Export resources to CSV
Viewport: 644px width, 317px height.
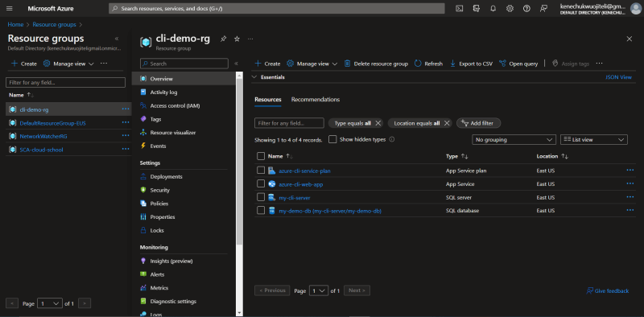tap(471, 64)
